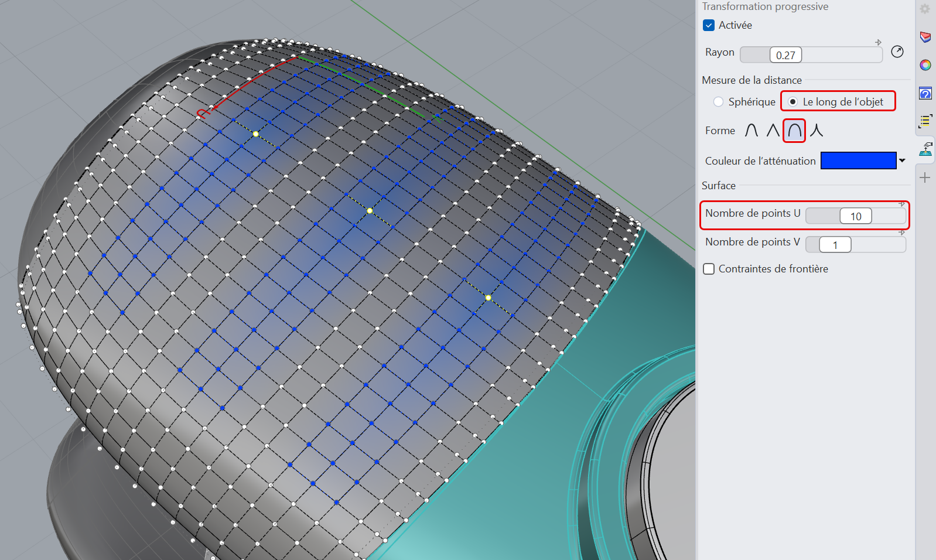Open the Couleur de l'atténuation dropdown arrow
This screenshot has height=560, width=936.
902,161
